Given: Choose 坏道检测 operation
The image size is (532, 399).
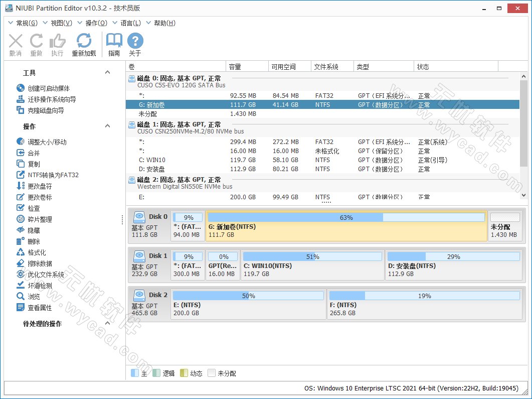Looking at the screenshot, I should (x=34, y=286).
